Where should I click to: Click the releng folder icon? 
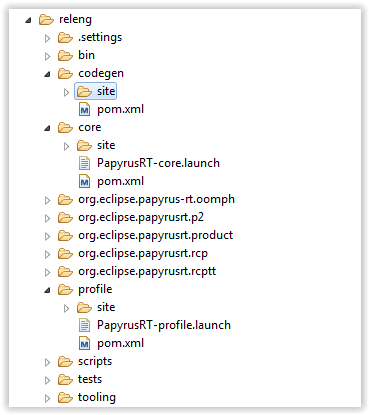[46, 20]
